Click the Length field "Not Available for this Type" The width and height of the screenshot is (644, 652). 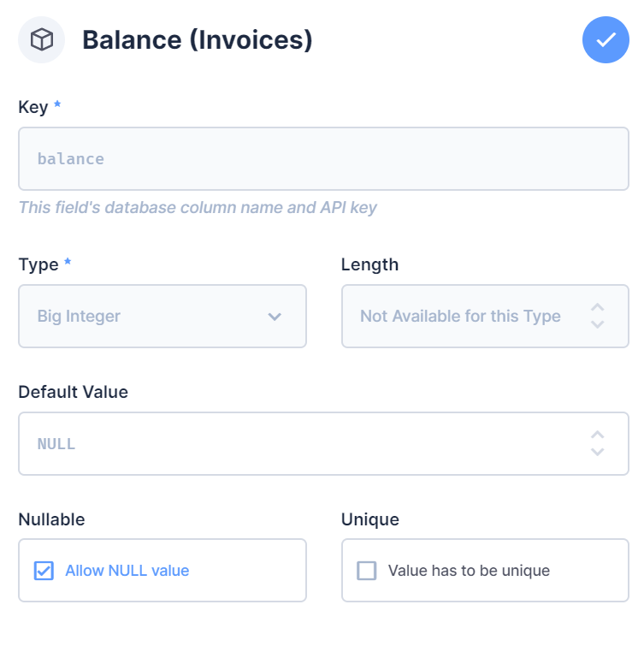(462, 317)
